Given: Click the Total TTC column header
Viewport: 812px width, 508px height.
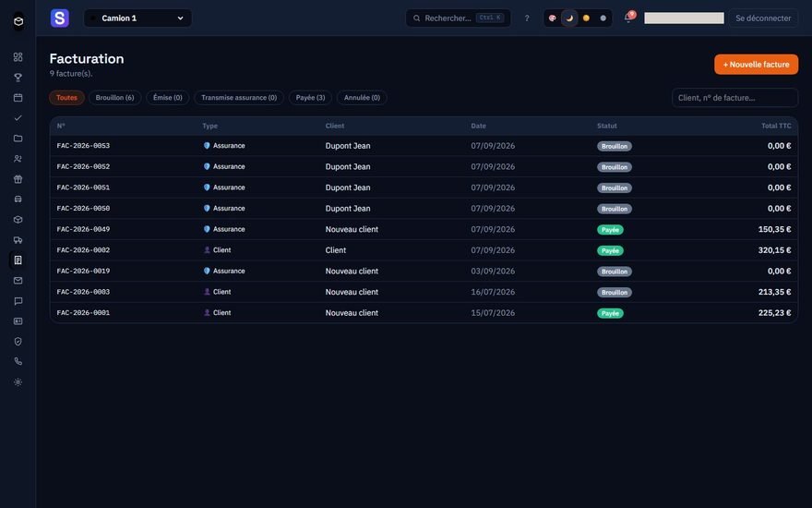Looking at the screenshot, I should point(776,126).
